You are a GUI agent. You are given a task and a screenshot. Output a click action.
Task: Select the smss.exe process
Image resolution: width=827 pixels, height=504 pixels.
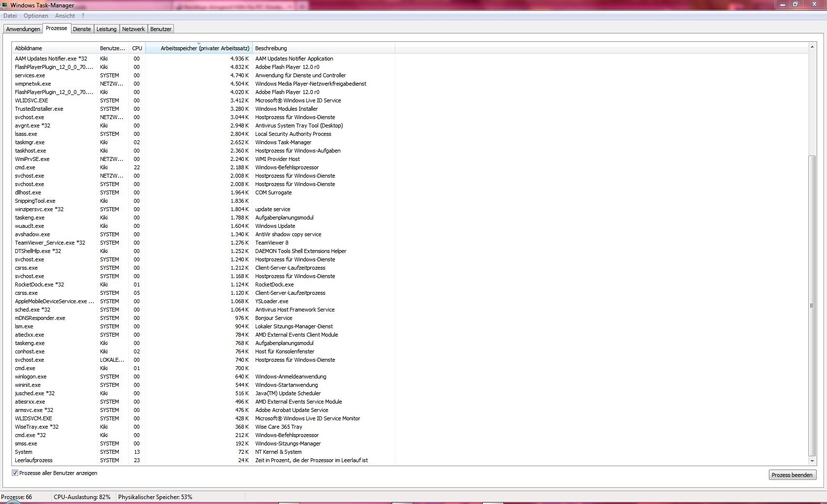click(203, 443)
